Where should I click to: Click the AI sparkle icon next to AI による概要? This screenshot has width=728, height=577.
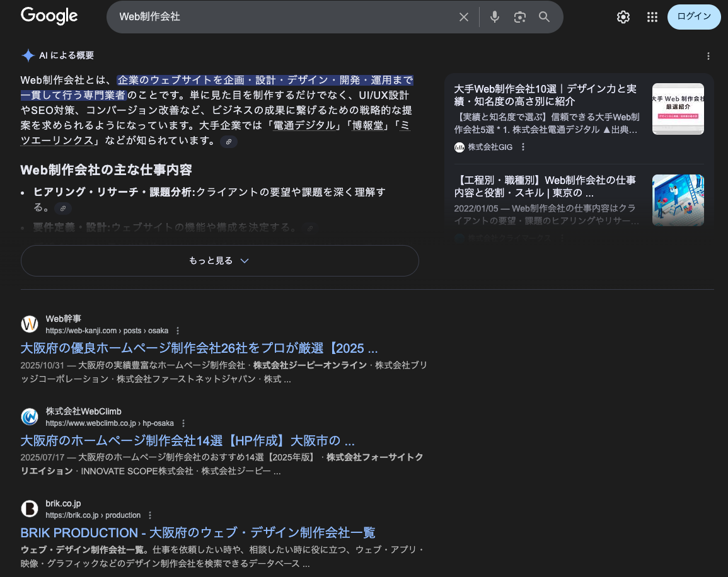[28, 55]
